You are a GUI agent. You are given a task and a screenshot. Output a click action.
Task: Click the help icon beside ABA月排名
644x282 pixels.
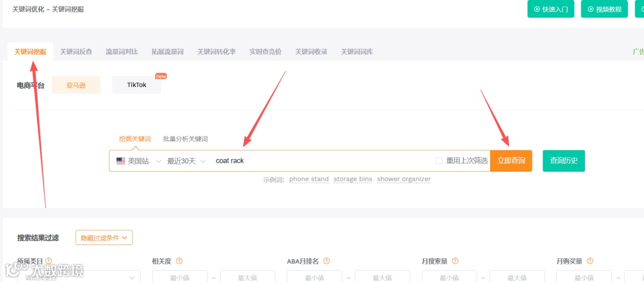point(327,261)
